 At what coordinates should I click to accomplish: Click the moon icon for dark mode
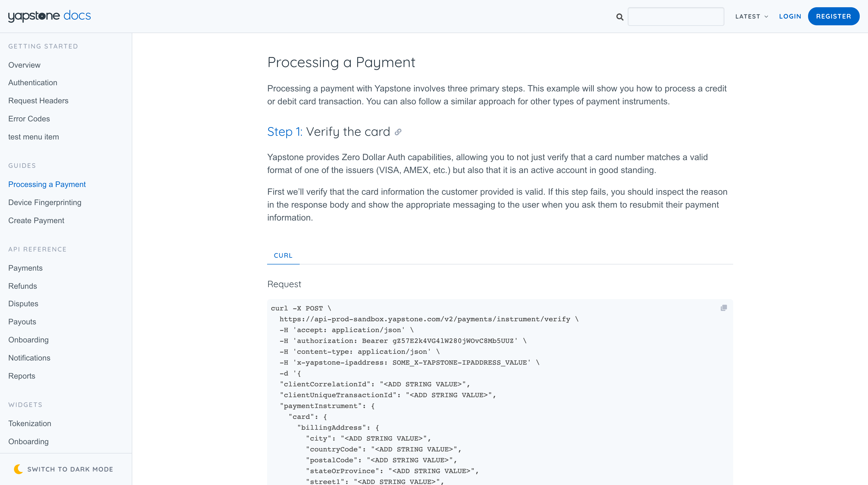pos(19,469)
